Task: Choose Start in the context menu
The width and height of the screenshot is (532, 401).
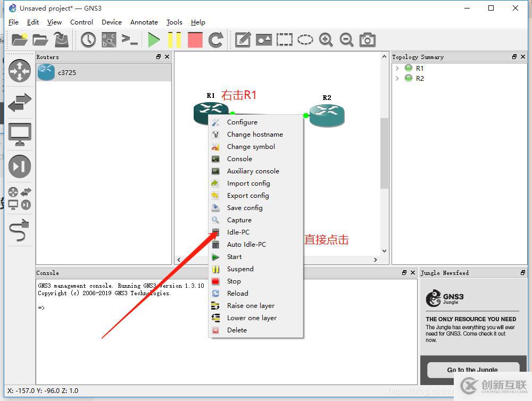Action: click(256, 257)
